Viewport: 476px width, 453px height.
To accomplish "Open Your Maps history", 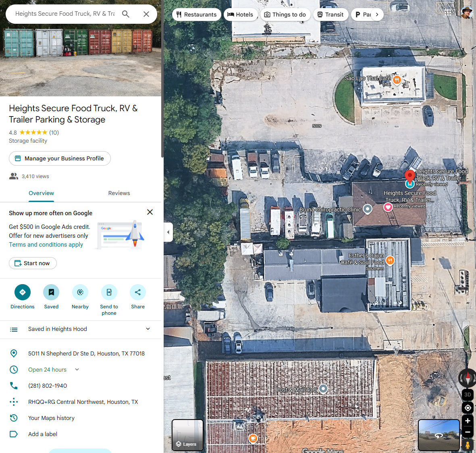I will click(x=51, y=418).
